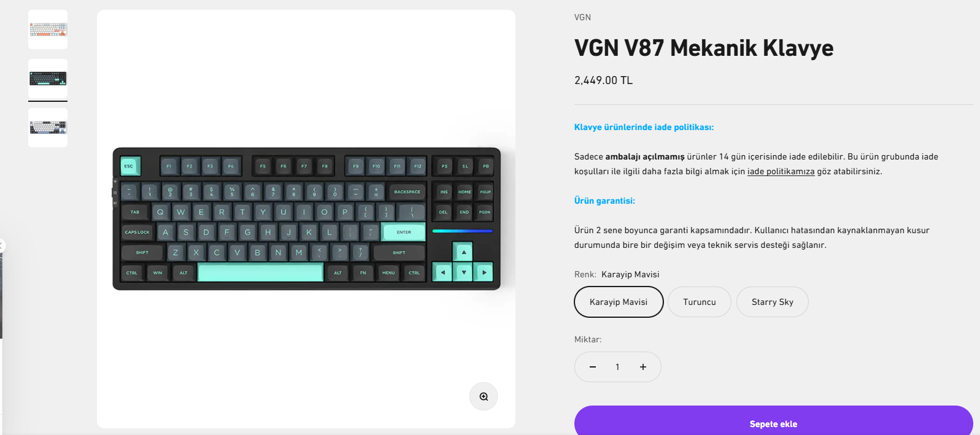The width and height of the screenshot is (980, 435).
Task: Decrease quantity with the minus icon
Action: tap(593, 367)
